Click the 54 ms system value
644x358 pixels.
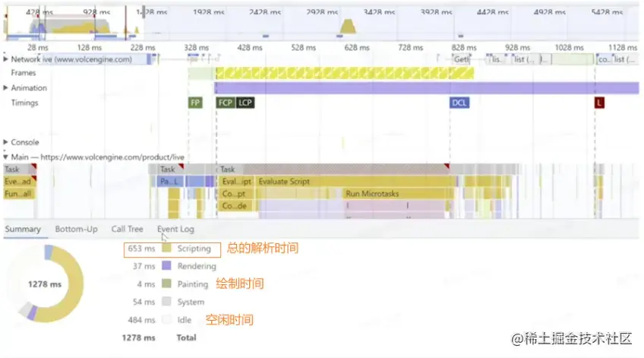tap(144, 302)
